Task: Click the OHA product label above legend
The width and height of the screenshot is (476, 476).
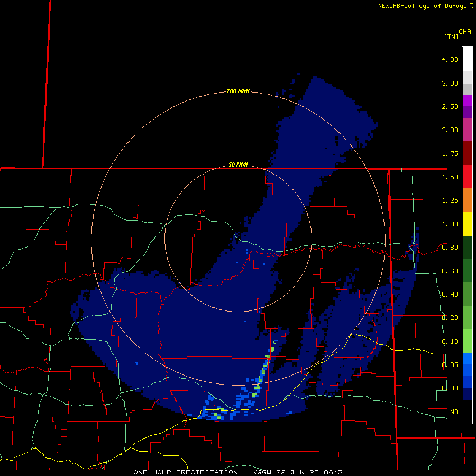Action: click(465, 31)
